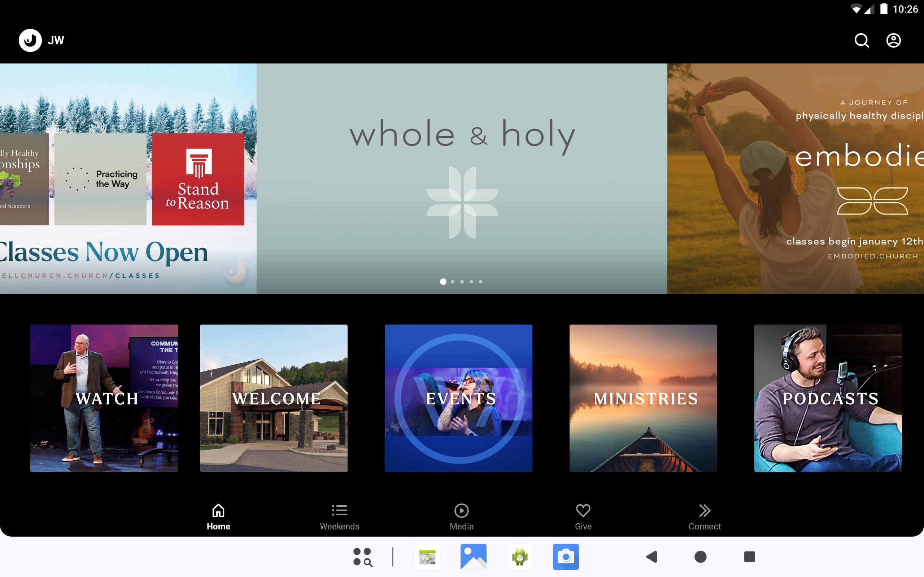This screenshot has height=577, width=924.
Task: Open the Connect double-chevron tab
Action: (x=705, y=517)
